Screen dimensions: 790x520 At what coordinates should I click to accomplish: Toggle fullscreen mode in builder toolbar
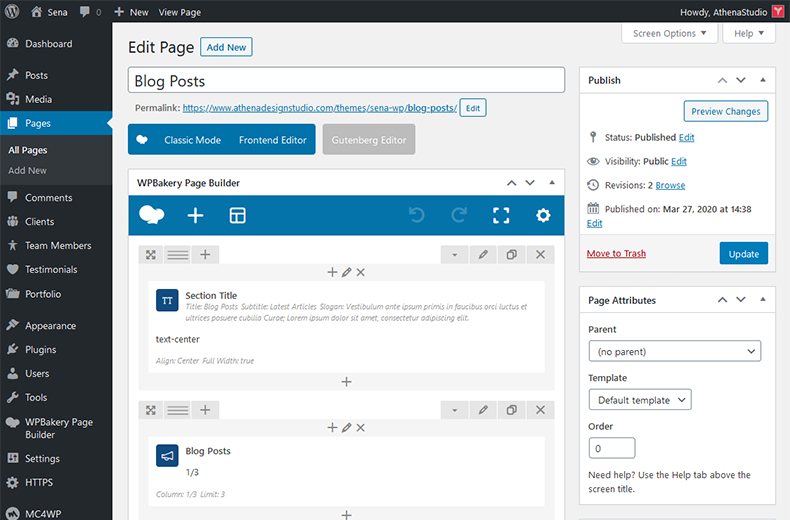(501, 216)
